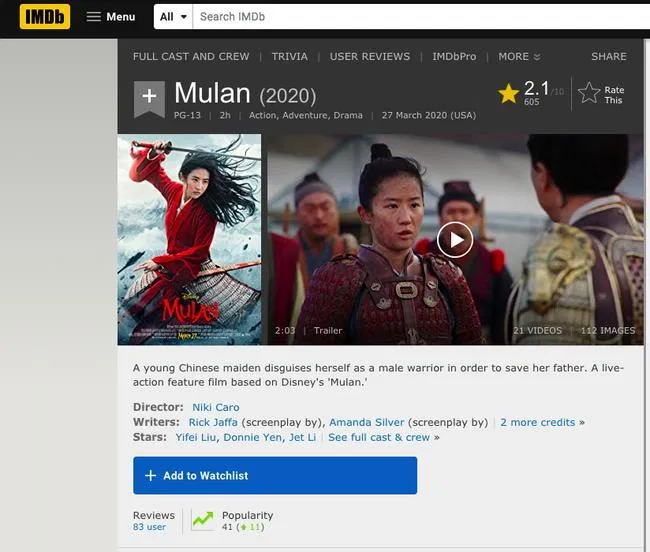Click the SHARE option

click(608, 57)
